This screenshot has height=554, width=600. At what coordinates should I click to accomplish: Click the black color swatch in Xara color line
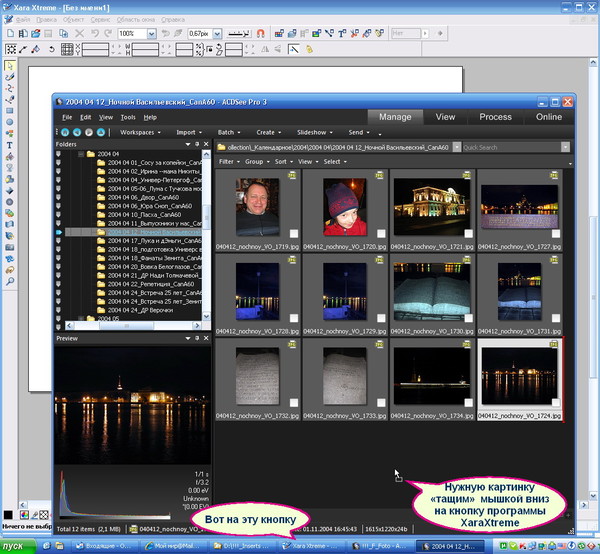click(8, 515)
